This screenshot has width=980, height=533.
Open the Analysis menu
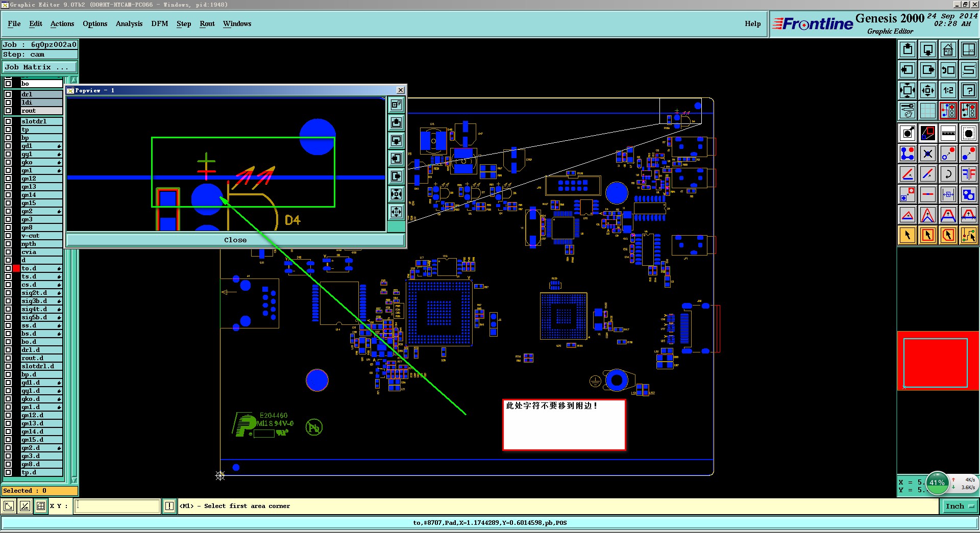(x=129, y=23)
